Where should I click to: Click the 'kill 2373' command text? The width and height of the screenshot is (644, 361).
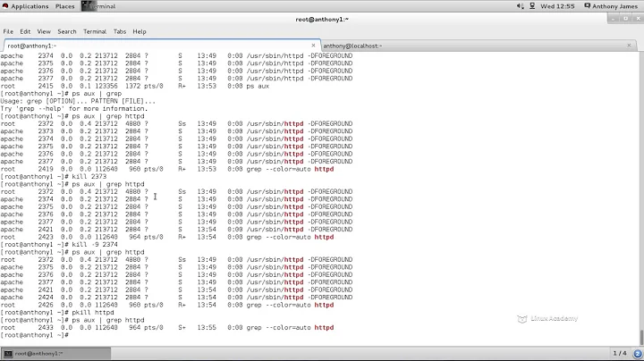coord(89,176)
